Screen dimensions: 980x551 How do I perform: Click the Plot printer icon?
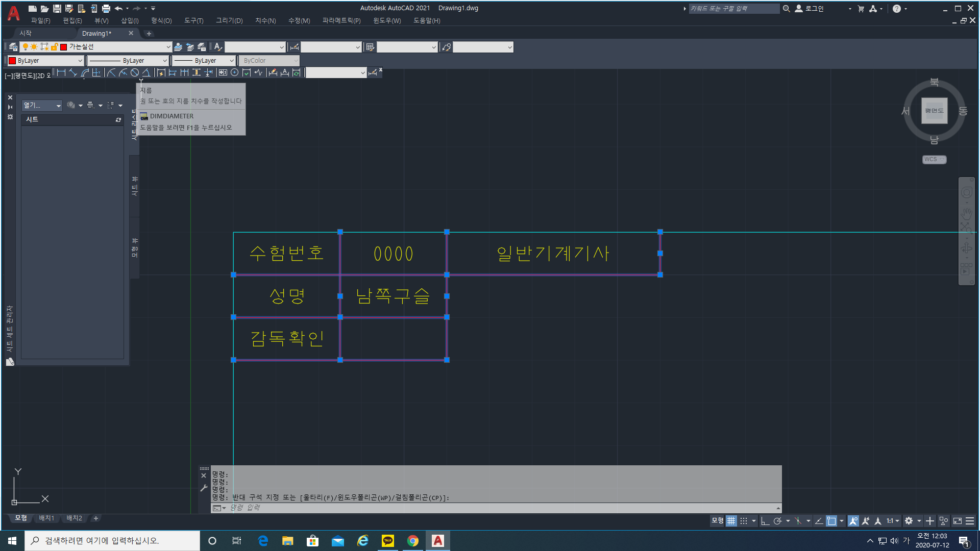tap(106, 9)
